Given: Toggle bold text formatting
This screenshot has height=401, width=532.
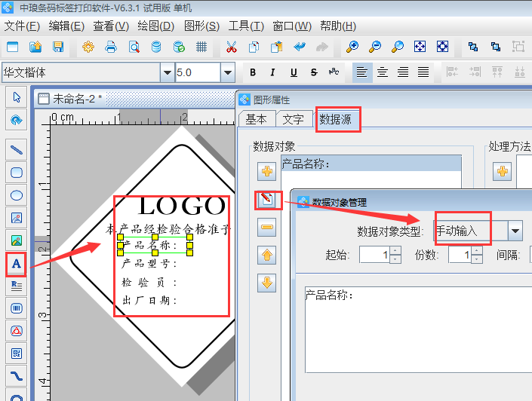Looking at the screenshot, I should pyautogui.click(x=253, y=73).
